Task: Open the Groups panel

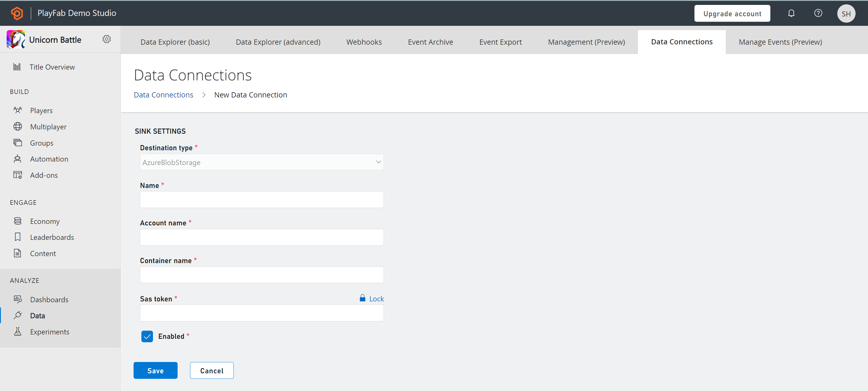Action: [41, 143]
